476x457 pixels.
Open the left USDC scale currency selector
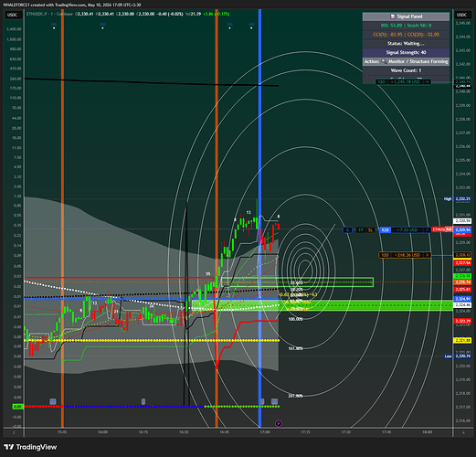(x=13, y=15)
